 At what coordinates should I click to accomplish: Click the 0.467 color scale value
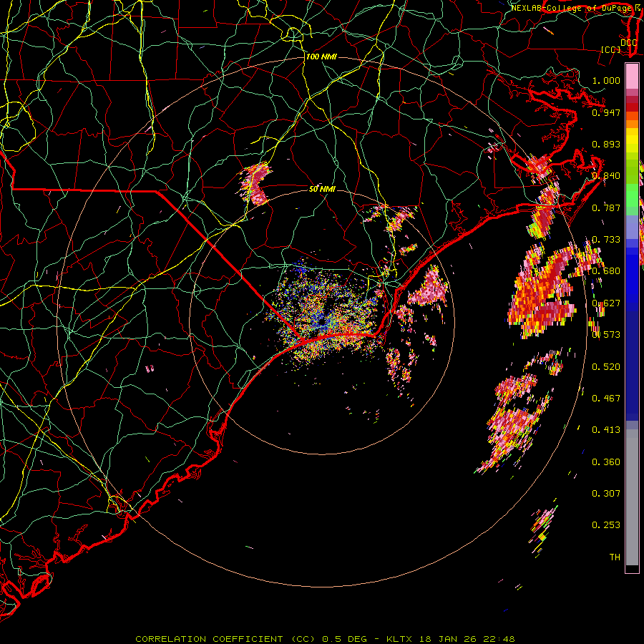606,399
